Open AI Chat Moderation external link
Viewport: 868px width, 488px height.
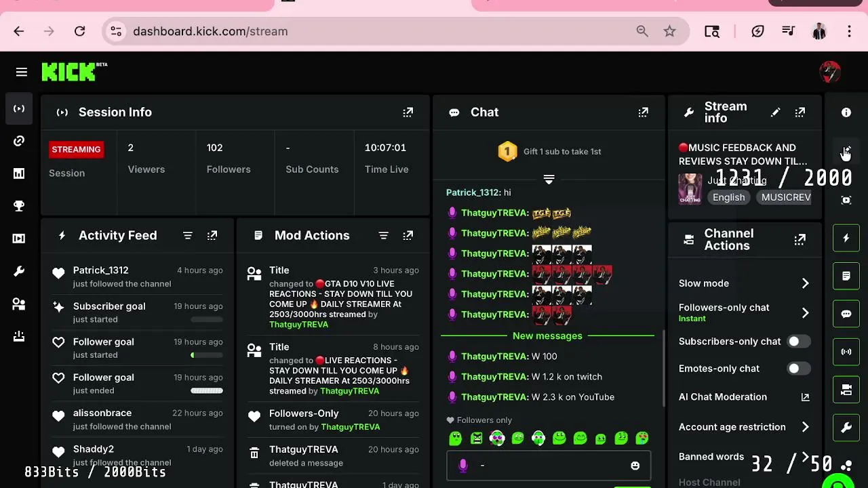pos(805,397)
